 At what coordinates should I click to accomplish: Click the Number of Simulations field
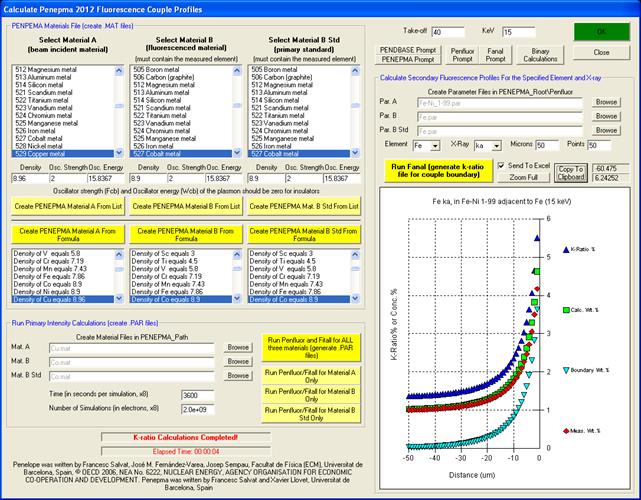coord(197,410)
